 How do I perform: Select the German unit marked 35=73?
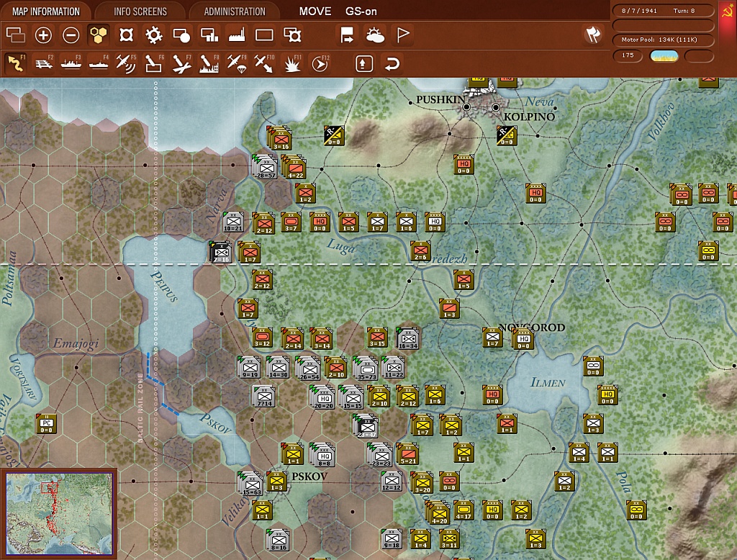(367, 368)
